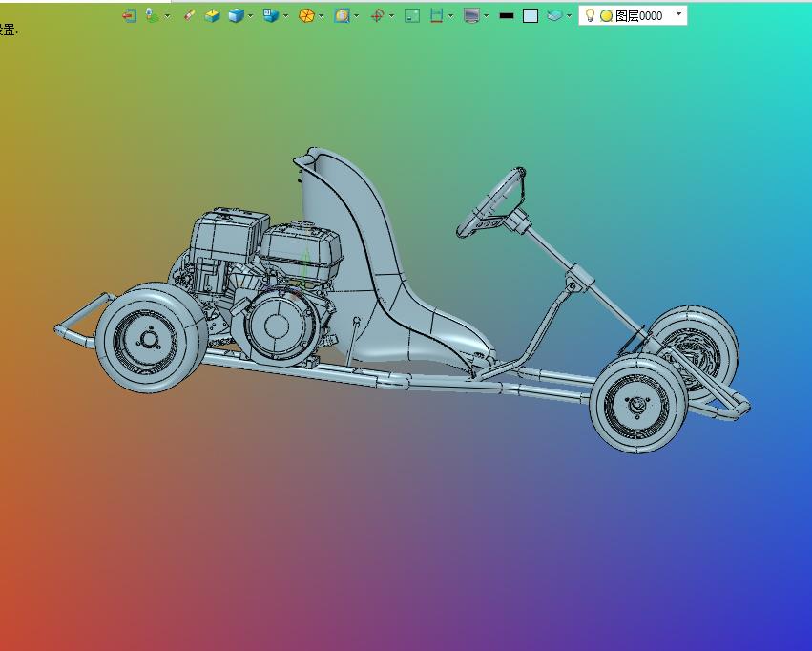
Task: Select the brush eraser tool icon
Action: [x=190, y=15]
